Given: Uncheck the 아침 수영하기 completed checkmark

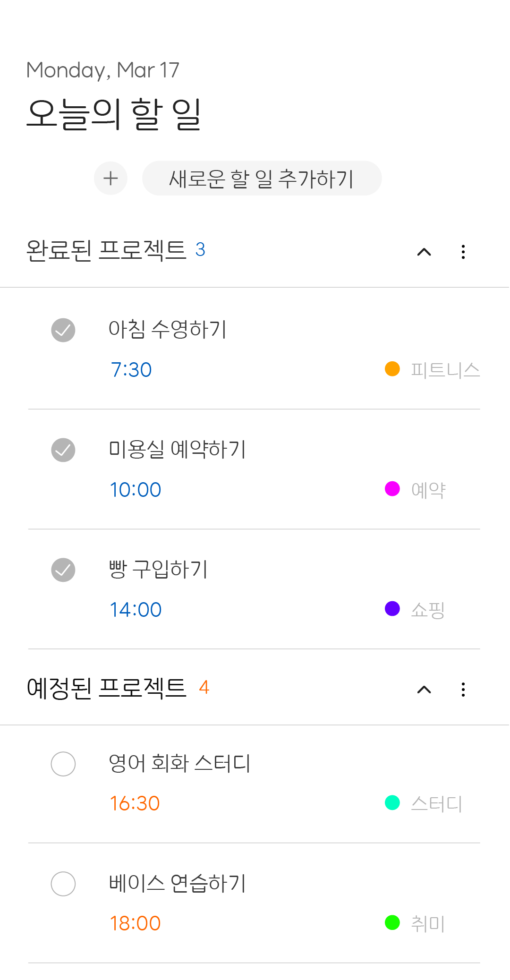Looking at the screenshot, I should pyautogui.click(x=63, y=330).
